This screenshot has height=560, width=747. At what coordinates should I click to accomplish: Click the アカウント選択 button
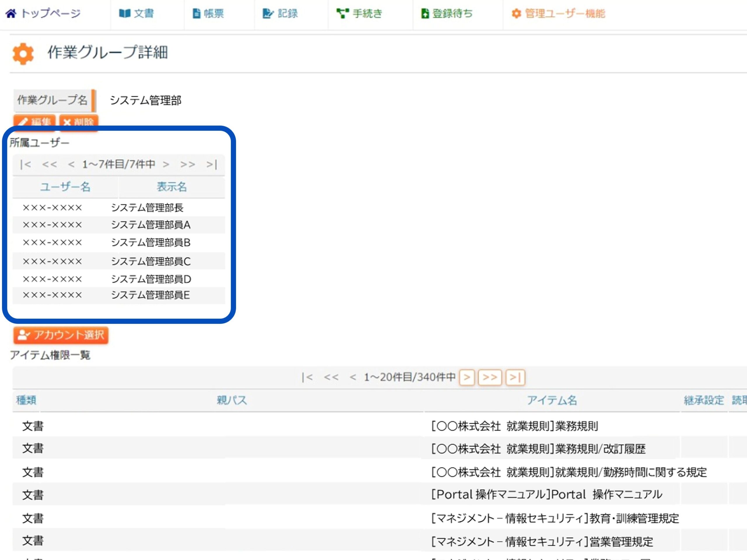coord(61,335)
